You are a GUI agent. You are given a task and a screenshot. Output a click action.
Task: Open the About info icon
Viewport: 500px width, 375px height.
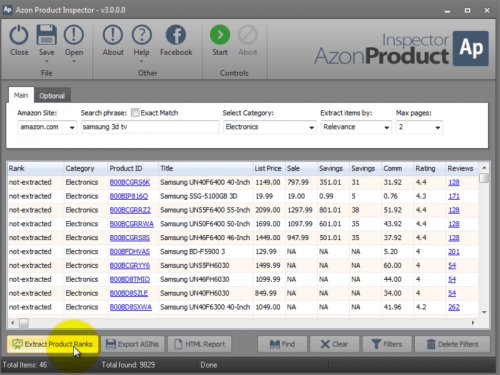(x=113, y=35)
